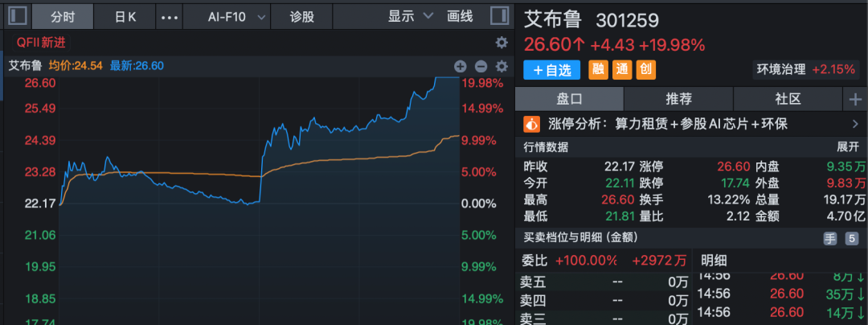Click the intraday price chart area
Image resolution: width=868 pixels, height=325 pixels.
(x=259, y=200)
